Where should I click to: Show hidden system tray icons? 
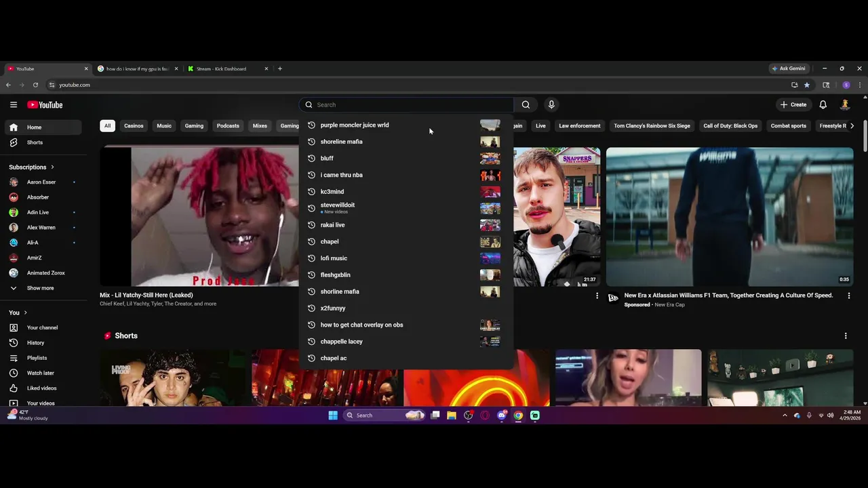[x=785, y=415]
